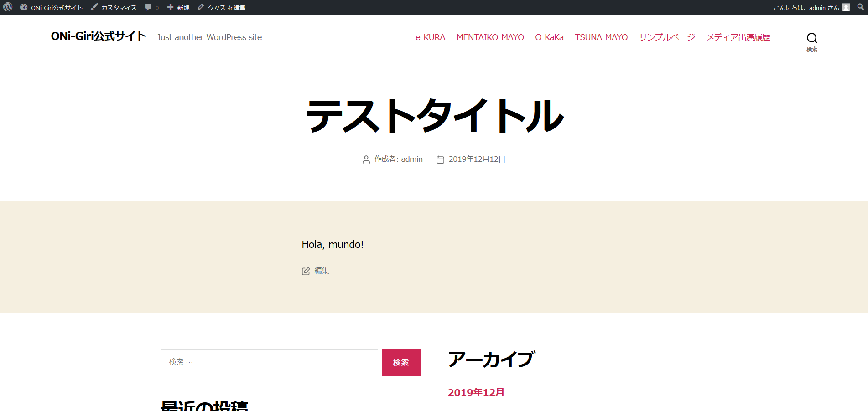Select the サンプルページ navigation item
Viewport: 868px width, 411px height.
coord(666,37)
